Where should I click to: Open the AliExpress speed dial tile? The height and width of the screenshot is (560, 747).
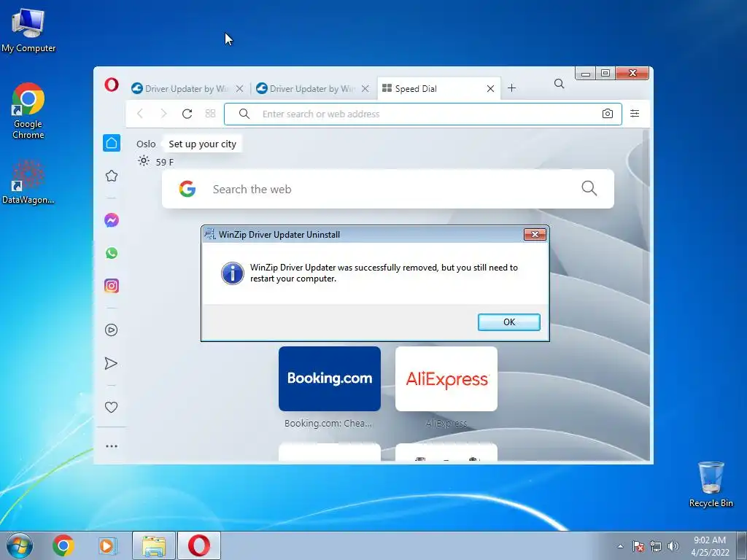[x=446, y=378]
